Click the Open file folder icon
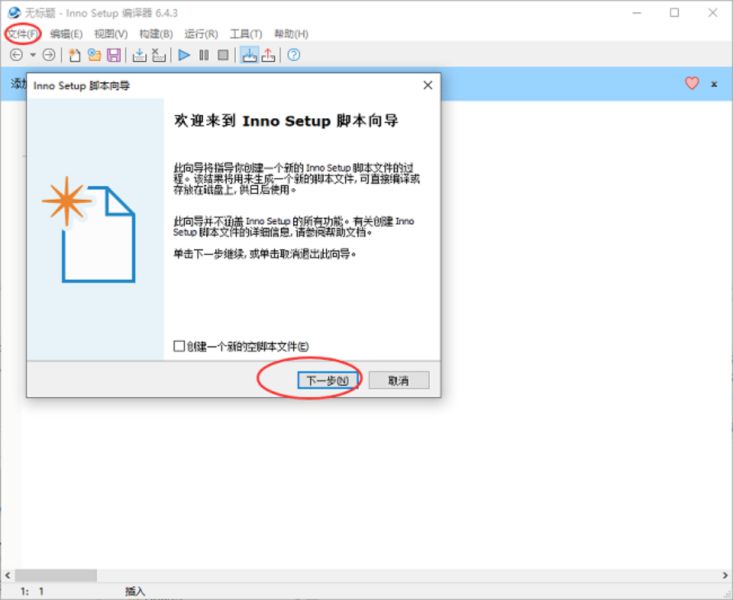The height and width of the screenshot is (600, 733). (94, 55)
